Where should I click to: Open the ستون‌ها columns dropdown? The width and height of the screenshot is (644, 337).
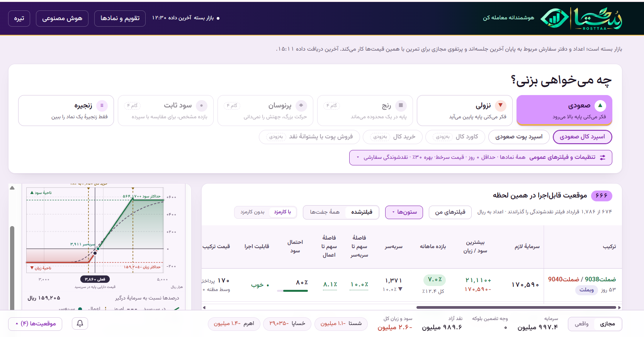click(x=404, y=212)
